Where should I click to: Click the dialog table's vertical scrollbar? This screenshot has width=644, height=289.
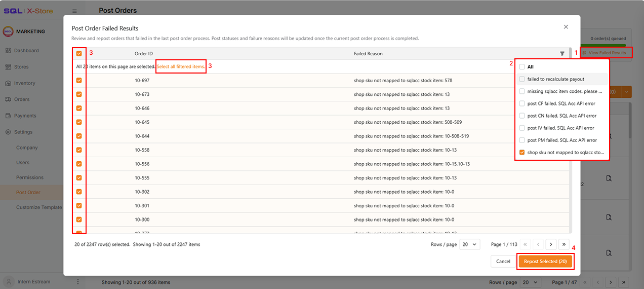click(x=571, y=140)
